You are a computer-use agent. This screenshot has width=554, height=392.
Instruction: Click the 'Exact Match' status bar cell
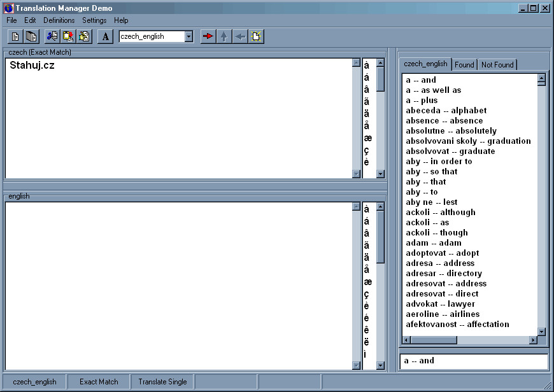coord(99,382)
